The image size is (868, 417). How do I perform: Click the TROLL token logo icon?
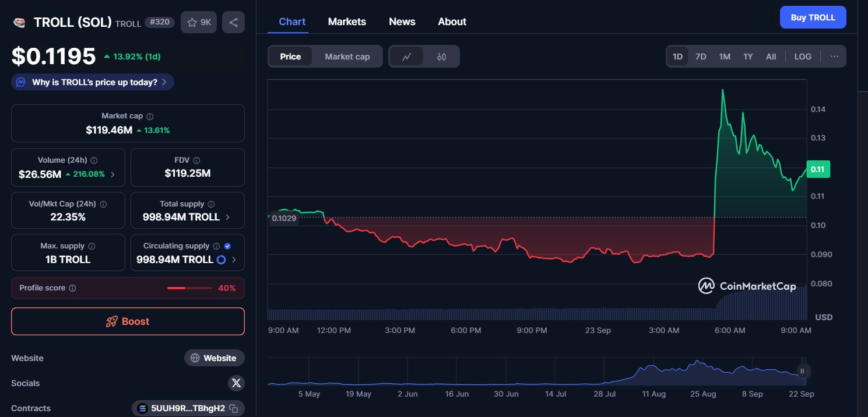pyautogui.click(x=19, y=22)
